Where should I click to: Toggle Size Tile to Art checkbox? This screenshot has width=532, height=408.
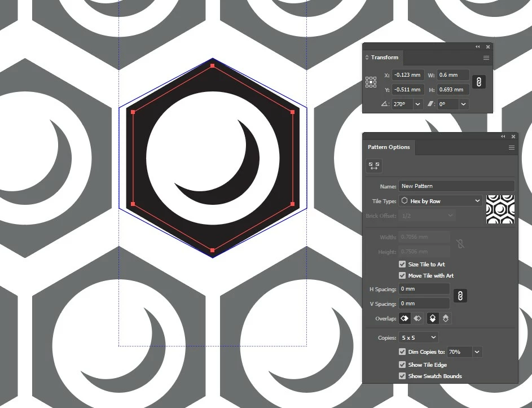(x=402, y=264)
